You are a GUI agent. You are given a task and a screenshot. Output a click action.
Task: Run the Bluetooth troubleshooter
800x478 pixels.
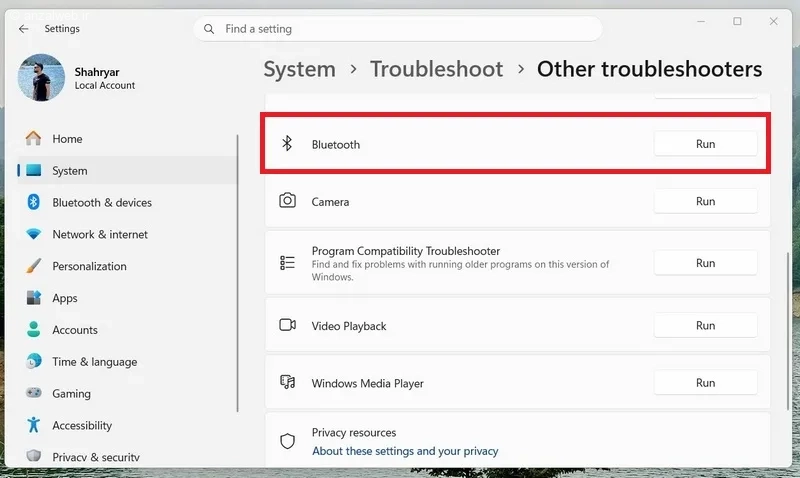click(x=705, y=144)
